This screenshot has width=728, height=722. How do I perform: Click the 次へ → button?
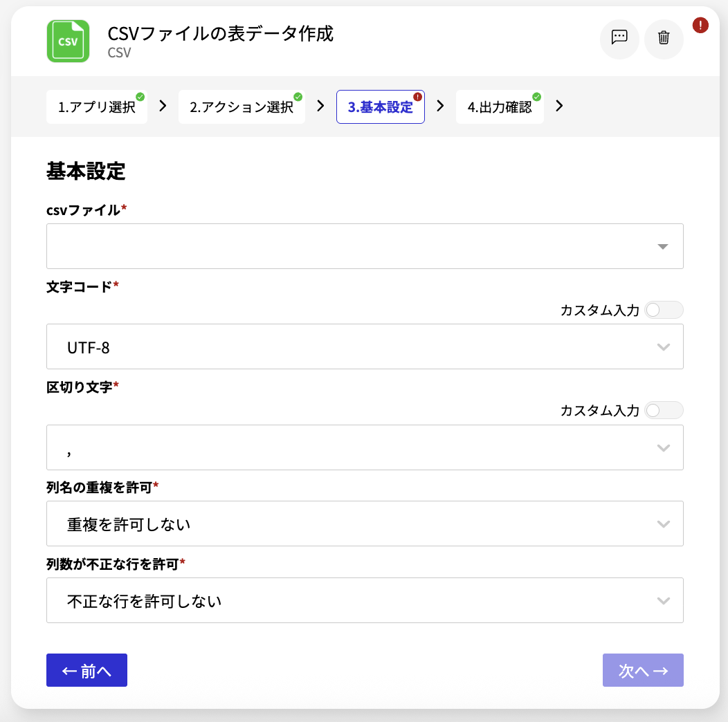tap(643, 670)
